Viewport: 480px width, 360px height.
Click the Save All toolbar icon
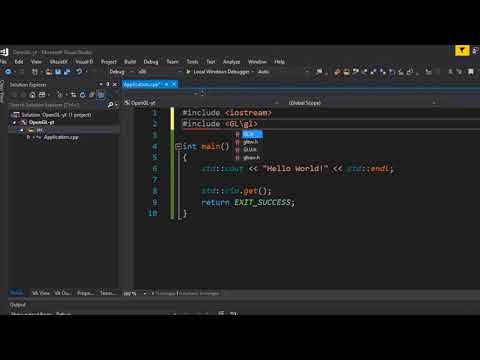coord(67,72)
